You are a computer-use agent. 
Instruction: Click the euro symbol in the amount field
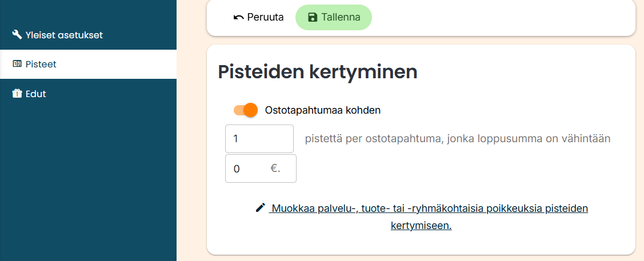coord(275,168)
